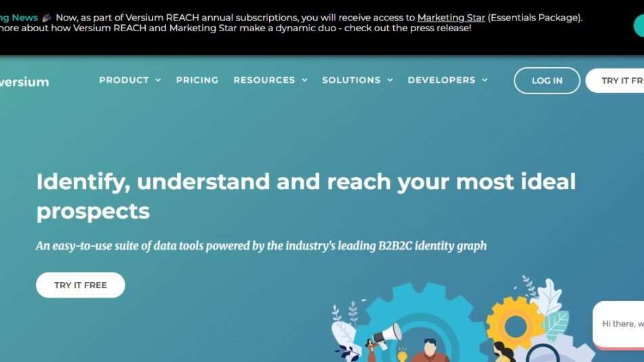Click the yellow lightbulb graphic
Viewport: 644px width, 362px height.
(402, 355)
